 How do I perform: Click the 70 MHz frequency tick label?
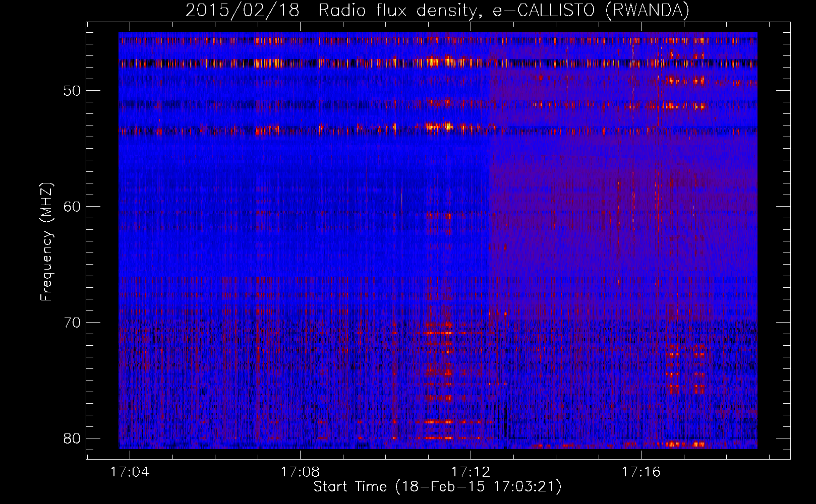tap(72, 323)
